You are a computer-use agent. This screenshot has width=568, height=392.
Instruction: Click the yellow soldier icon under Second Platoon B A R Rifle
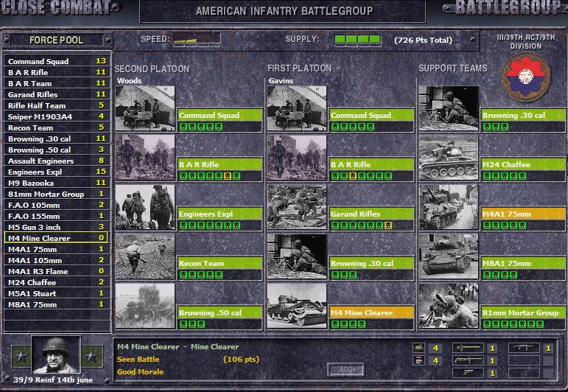point(228,176)
